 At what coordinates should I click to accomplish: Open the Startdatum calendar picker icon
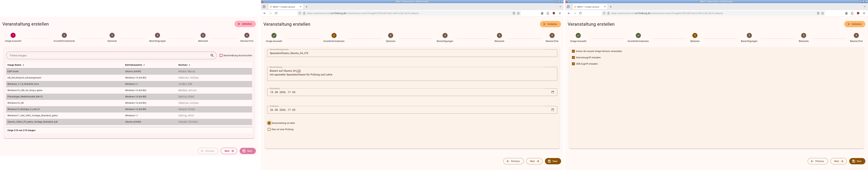(x=552, y=92)
